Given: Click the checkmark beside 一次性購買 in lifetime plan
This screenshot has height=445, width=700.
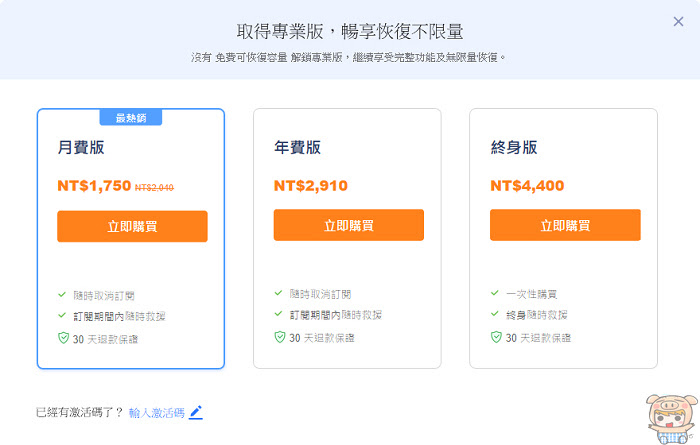Looking at the screenshot, I should click(x=495, y=293).
